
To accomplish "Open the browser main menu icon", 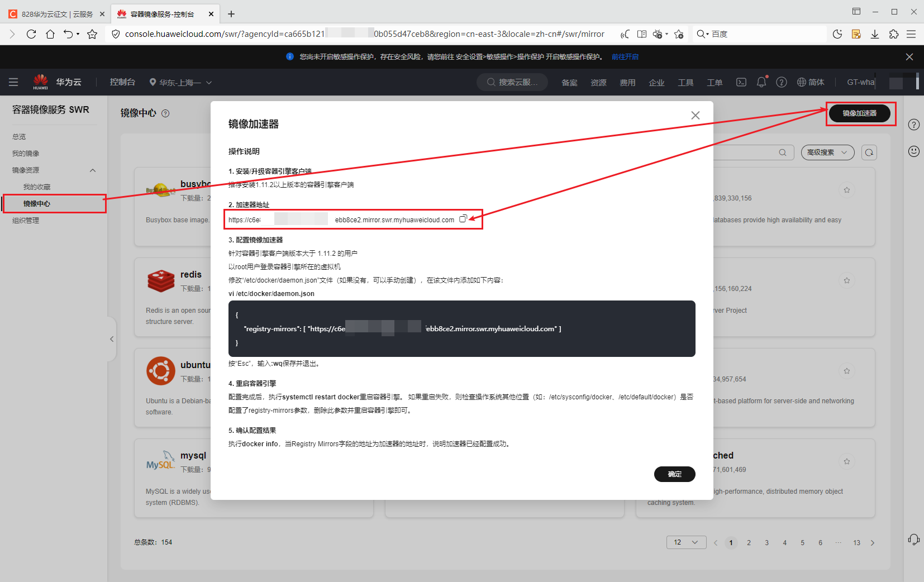I will [911, 34].
